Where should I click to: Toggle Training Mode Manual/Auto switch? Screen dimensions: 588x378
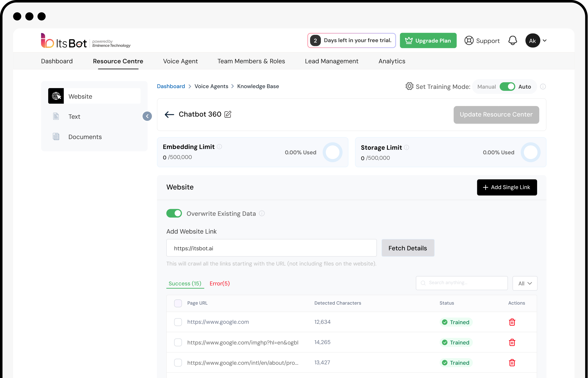[507, 87]
